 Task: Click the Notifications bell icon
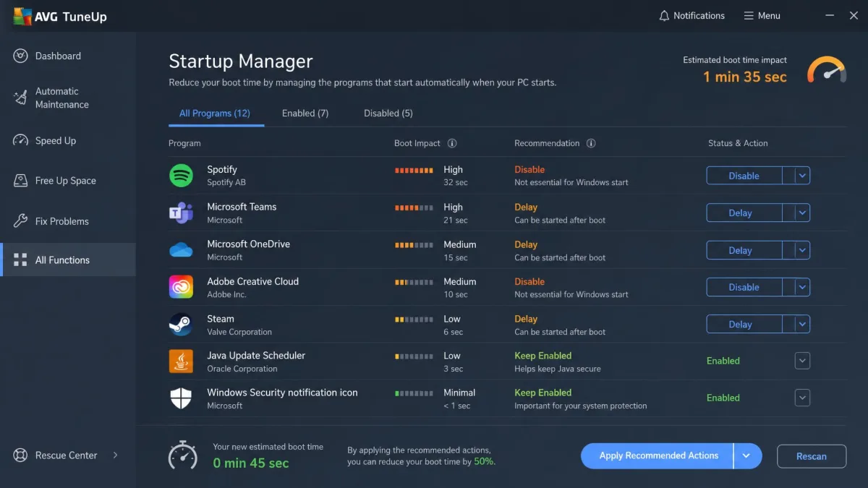(x=664, y=16)
